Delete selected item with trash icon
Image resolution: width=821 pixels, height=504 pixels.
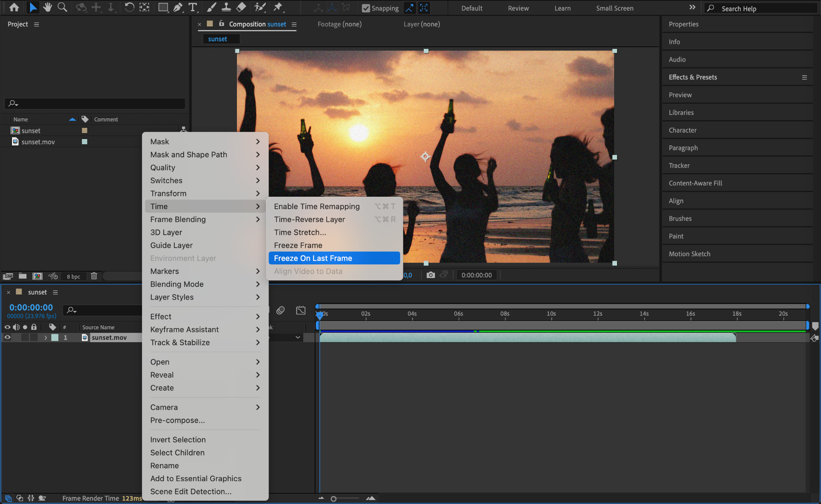coord(94,276)
